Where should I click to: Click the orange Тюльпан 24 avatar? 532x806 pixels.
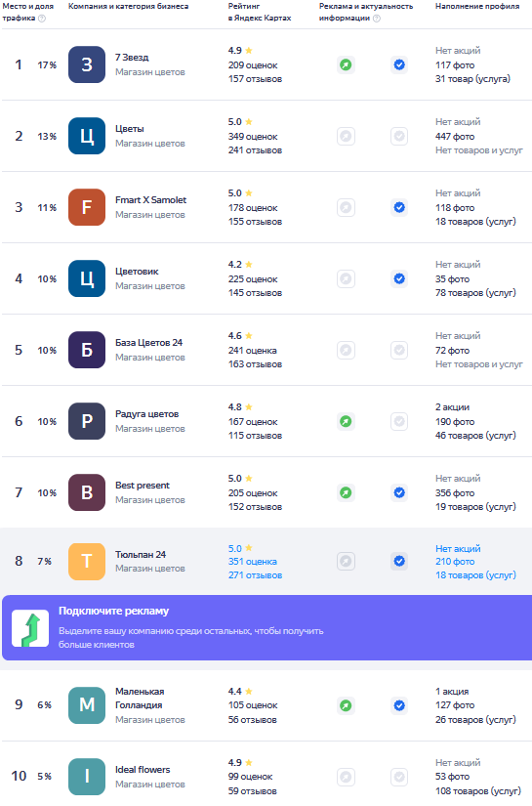87,562
